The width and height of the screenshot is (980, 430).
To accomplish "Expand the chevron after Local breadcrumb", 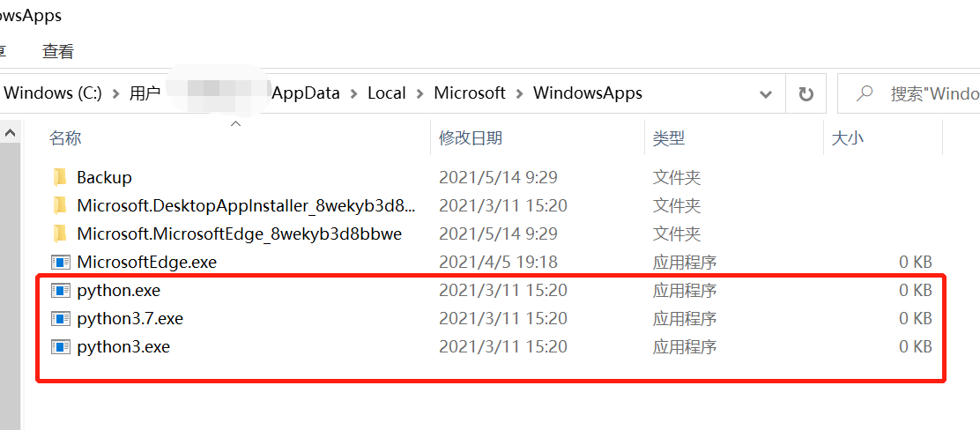I will [420, 93].
